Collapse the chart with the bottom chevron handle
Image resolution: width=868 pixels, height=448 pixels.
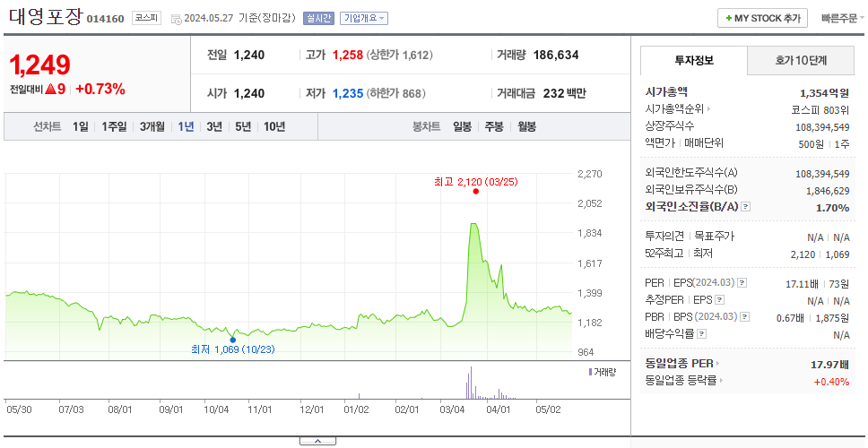[x=317, y=442]
